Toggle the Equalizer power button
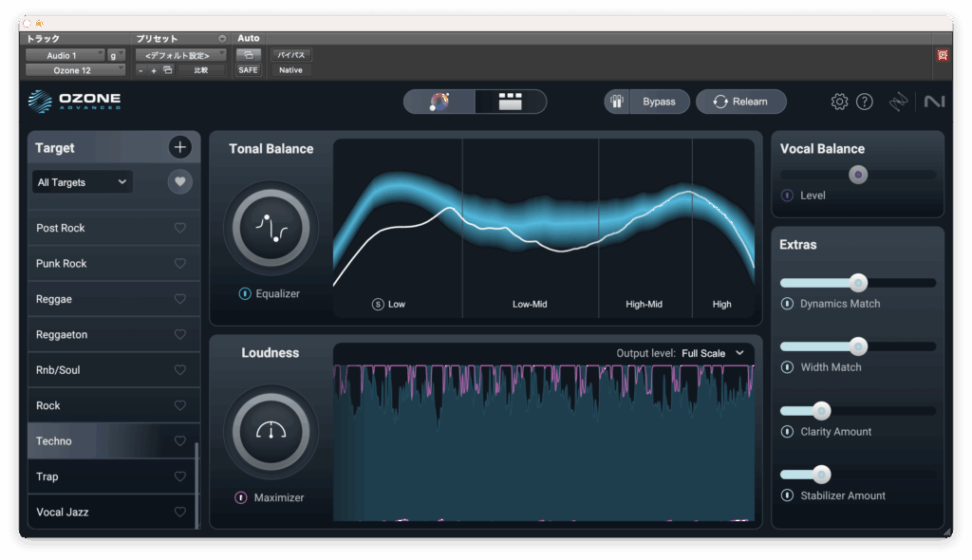972x560 pixels. point(245,294)
